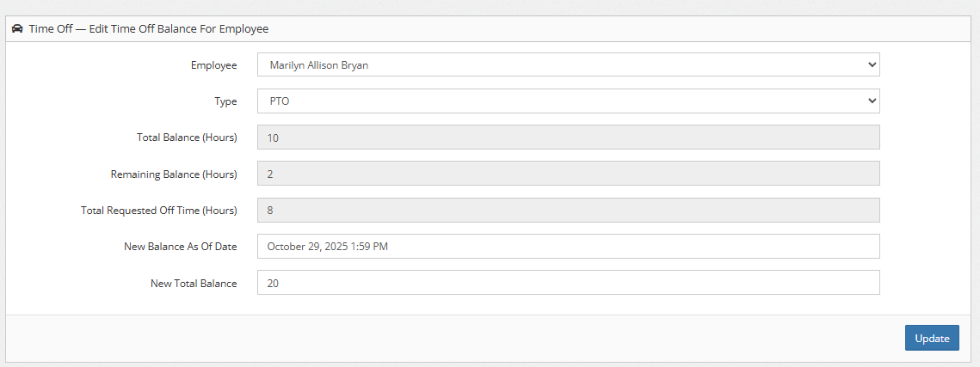Click the Total Balance (Hours) field showing 10

[568, 138]
